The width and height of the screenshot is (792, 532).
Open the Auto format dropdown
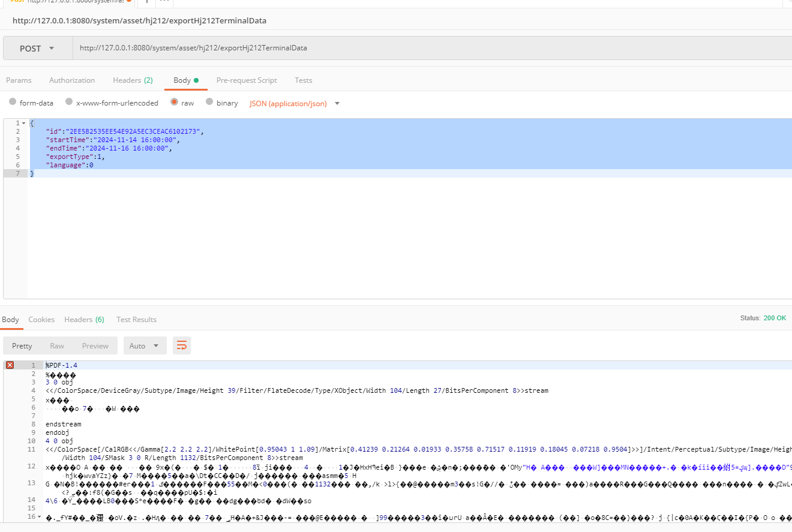145,345
